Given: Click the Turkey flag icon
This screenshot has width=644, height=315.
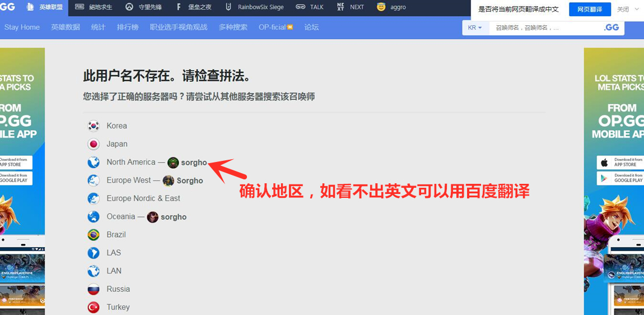Looking at the screenshot, I should (94, 307).
